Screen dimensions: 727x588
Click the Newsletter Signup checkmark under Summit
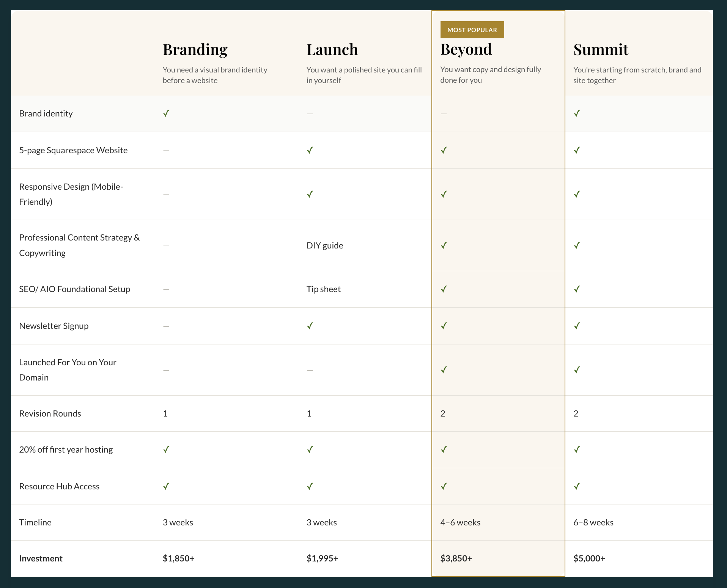(x=577, y=326)
